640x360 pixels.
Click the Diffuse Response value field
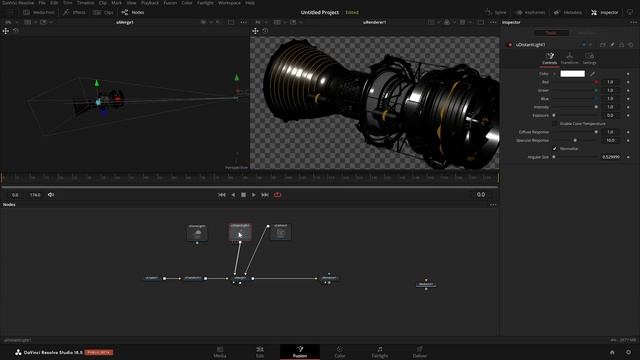[x=611, y=132]
